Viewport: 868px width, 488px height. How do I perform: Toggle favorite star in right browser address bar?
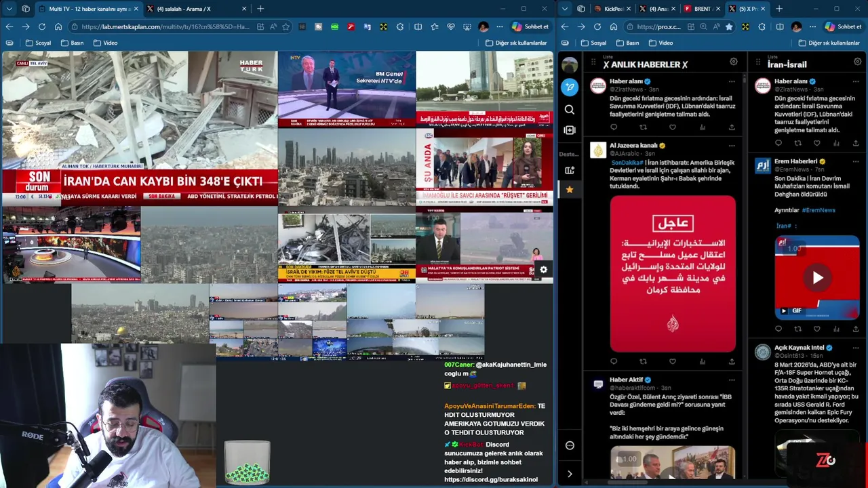point(728,26)
